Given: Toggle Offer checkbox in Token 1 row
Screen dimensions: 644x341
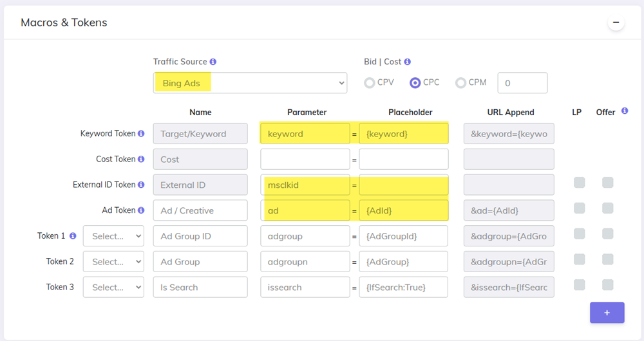Looking at the screenshot, I should pos(607,234).
